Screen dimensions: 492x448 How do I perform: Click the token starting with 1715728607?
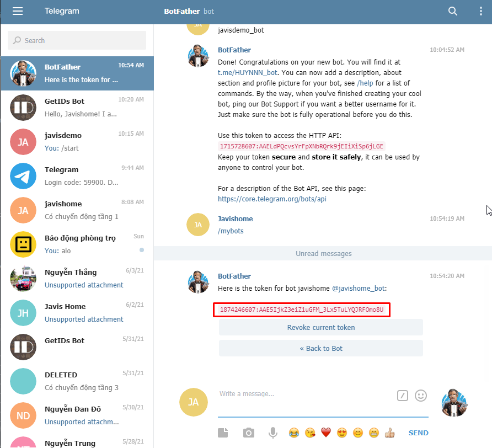point(301,146)
